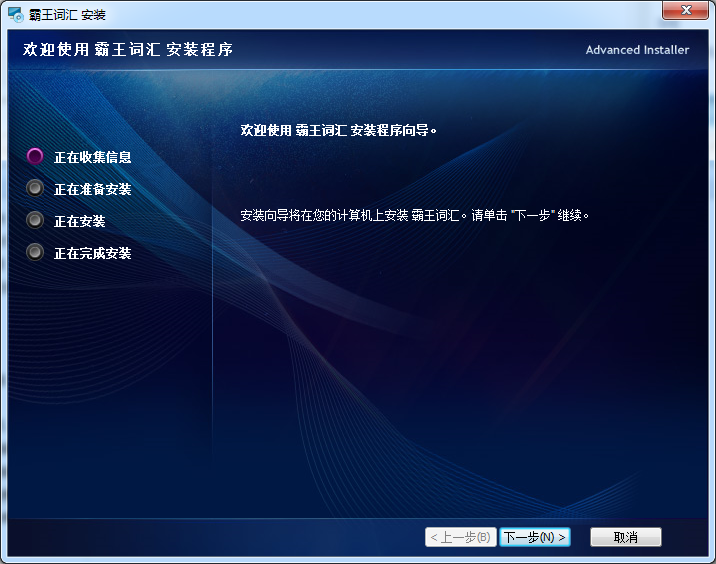Click the 正在安装 step label
The image size is (716, 564).
coord(79,221)
